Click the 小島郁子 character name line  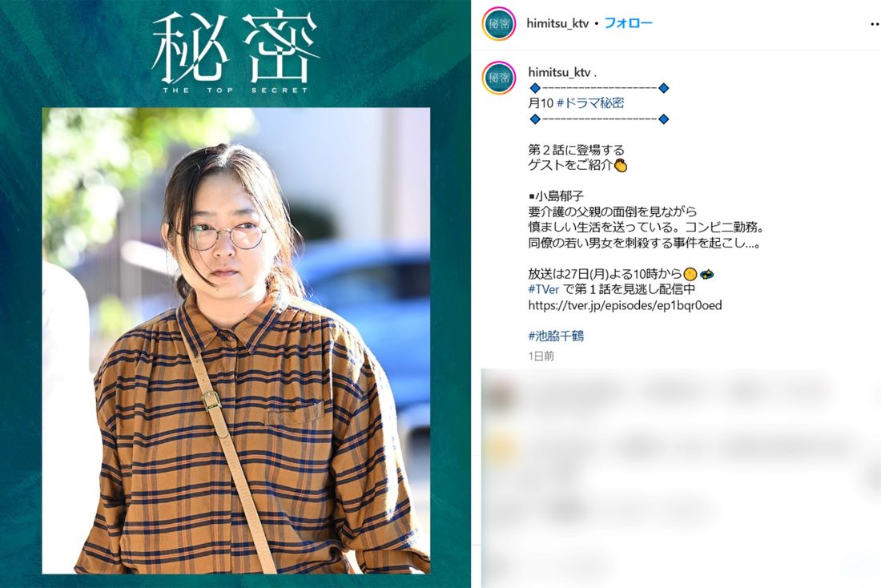click(x=557, y=195)
